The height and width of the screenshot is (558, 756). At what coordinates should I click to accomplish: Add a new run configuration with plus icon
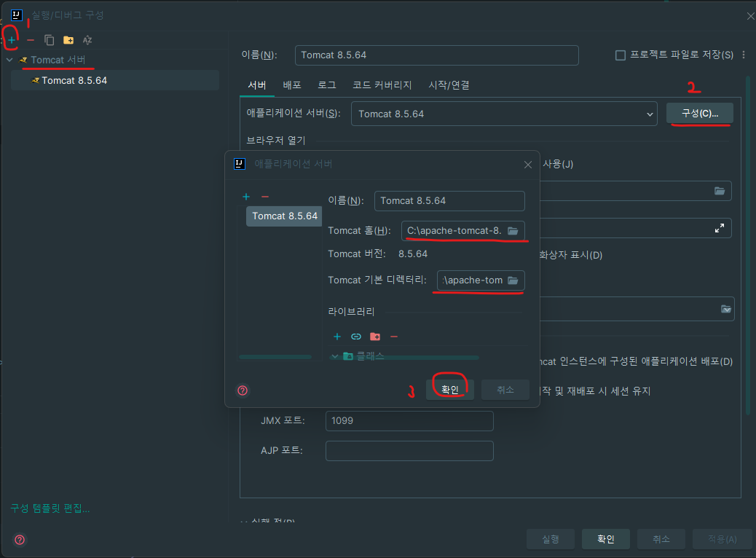click(11, 40)
